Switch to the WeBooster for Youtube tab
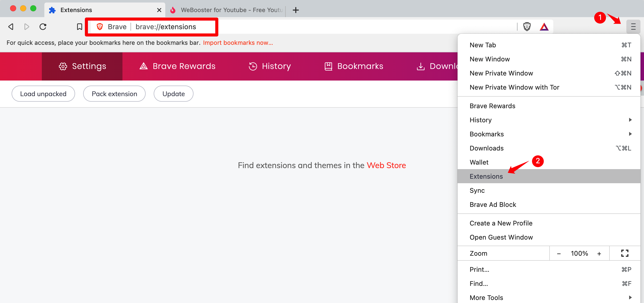Screen dimensions: 644x303 [226, 10]
